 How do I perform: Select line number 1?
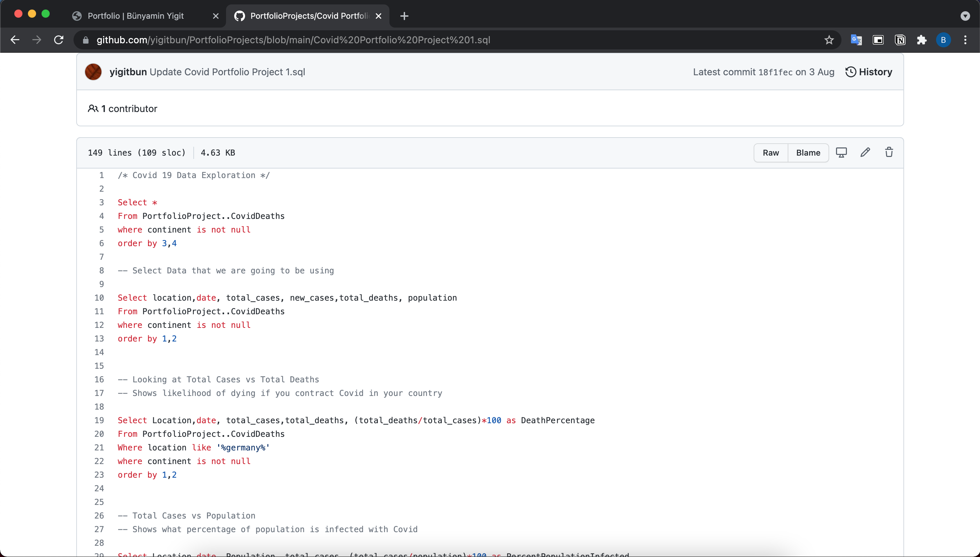click(102, 175)
